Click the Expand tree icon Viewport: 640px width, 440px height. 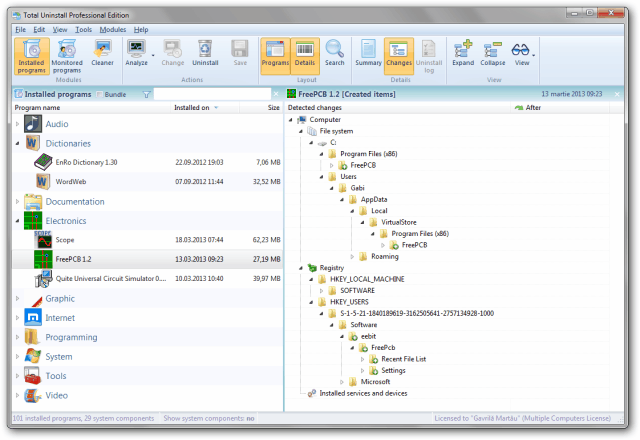click(x=463, y=53)
